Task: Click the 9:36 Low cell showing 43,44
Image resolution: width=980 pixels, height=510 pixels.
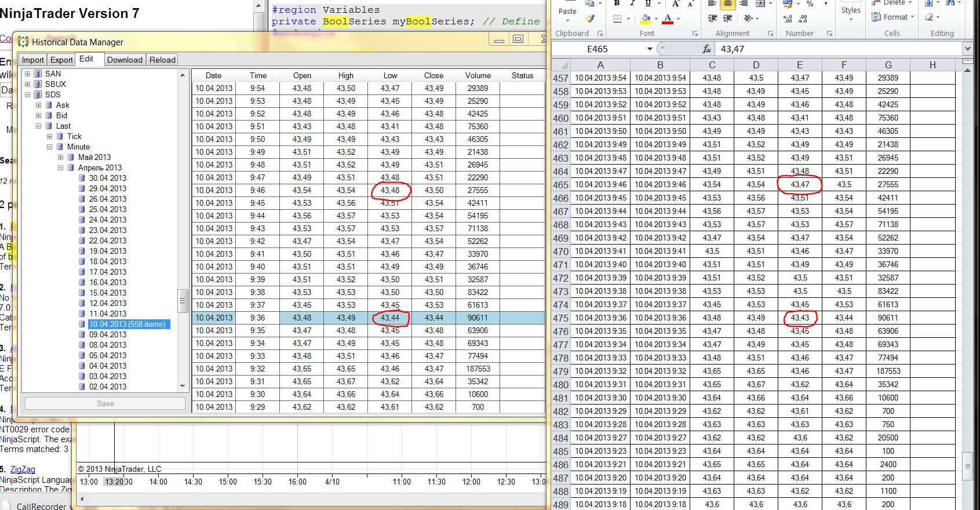Action: click(390, 318)
